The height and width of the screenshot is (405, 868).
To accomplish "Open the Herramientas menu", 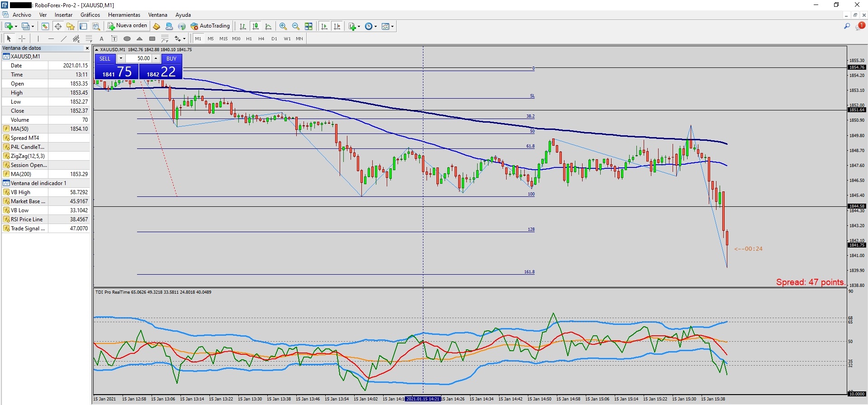I will 124,15.
